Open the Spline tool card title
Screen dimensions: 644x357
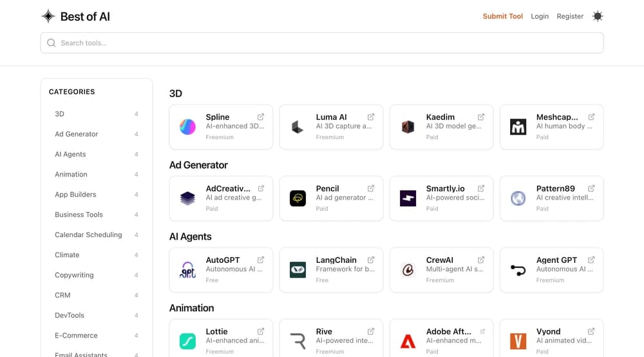pos(218,117)
